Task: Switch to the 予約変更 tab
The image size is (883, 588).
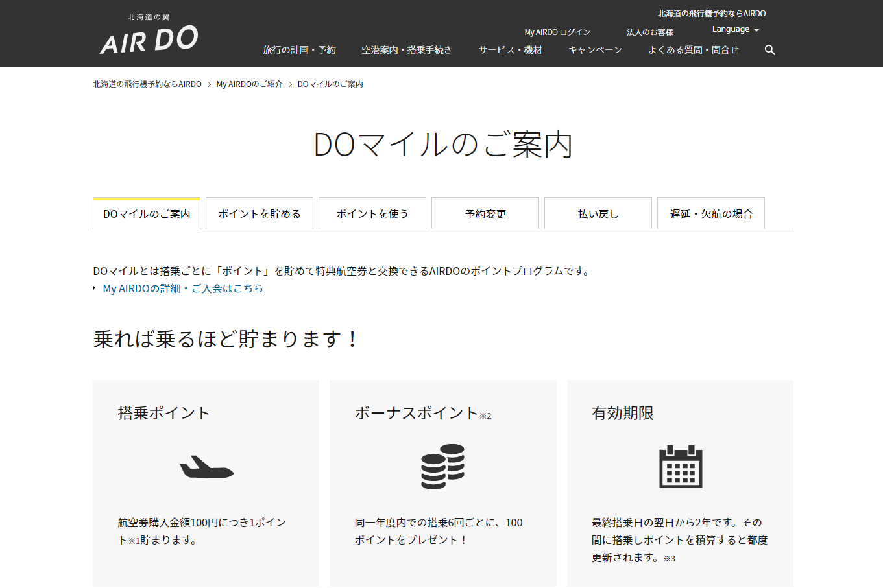Action: coord(485,213)
